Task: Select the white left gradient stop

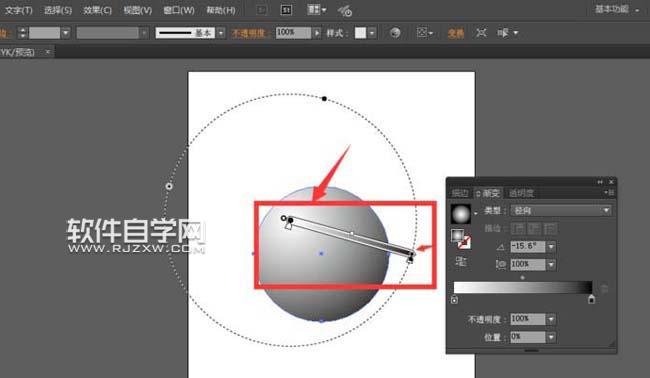Action: (x=454, y=299)
